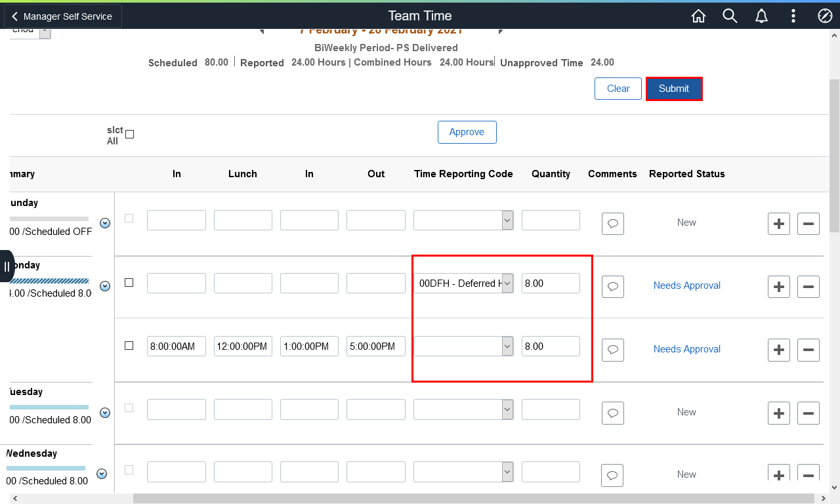Click the Tuesday Quantity field
The image size is (840, 504).
click(551, 409)
